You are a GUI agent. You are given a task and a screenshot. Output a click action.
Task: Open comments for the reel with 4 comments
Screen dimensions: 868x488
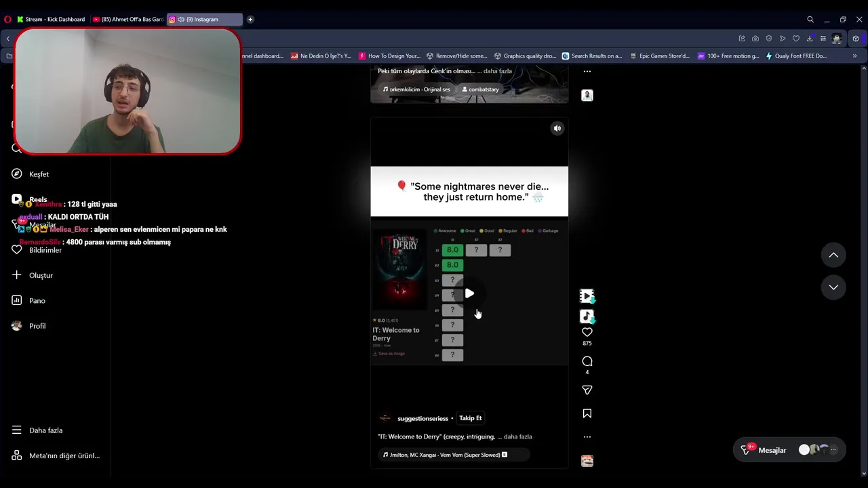point(587,361)
